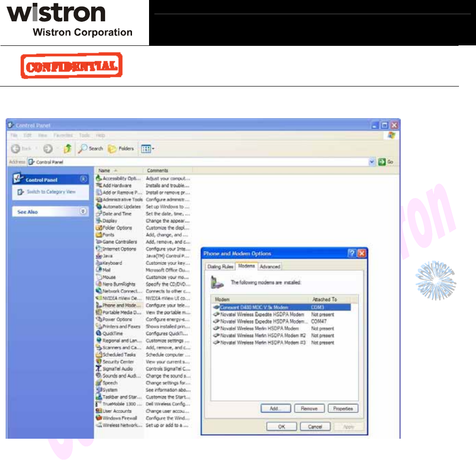Click the Properties button in modem dialog

[343, 408]
